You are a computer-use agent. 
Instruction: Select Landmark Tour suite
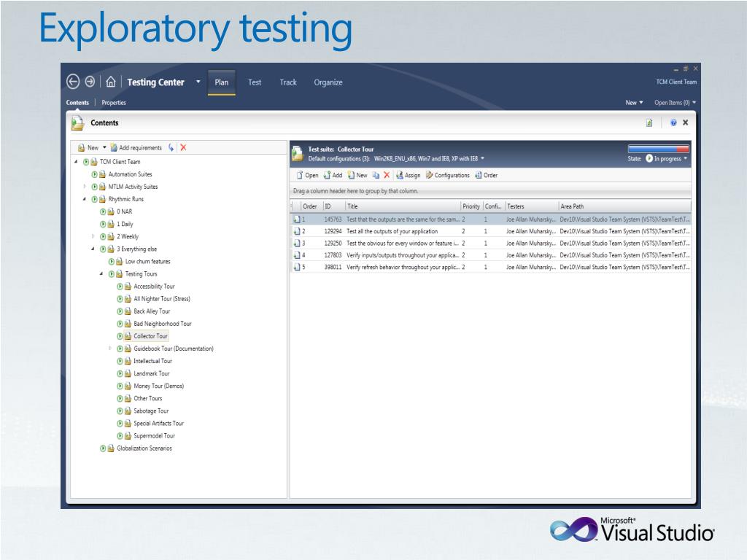[x=152, y=373]
